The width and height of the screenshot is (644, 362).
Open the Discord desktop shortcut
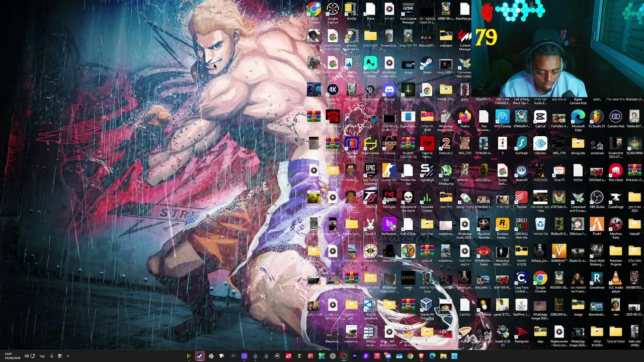coord(389,93)
